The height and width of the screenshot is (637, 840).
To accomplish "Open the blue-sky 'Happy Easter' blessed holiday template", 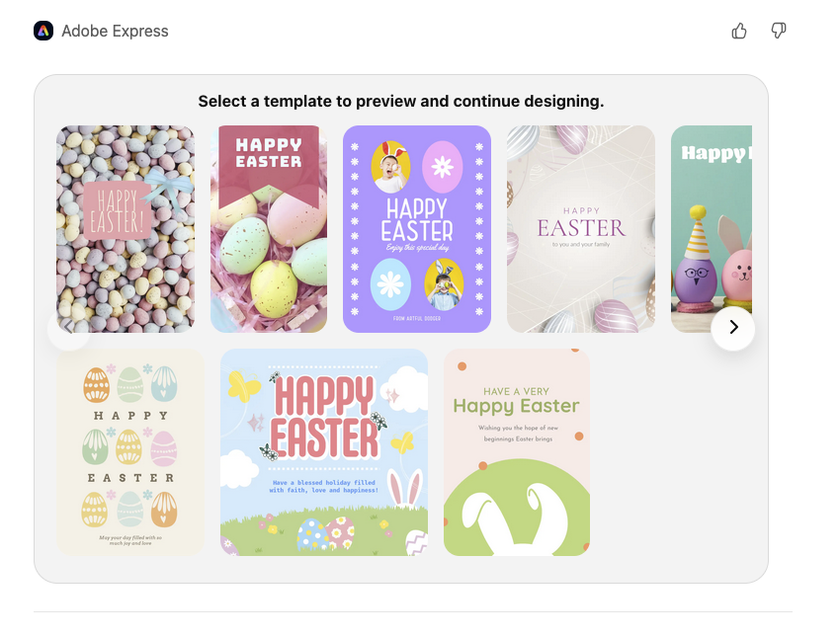I will (324, 451).
